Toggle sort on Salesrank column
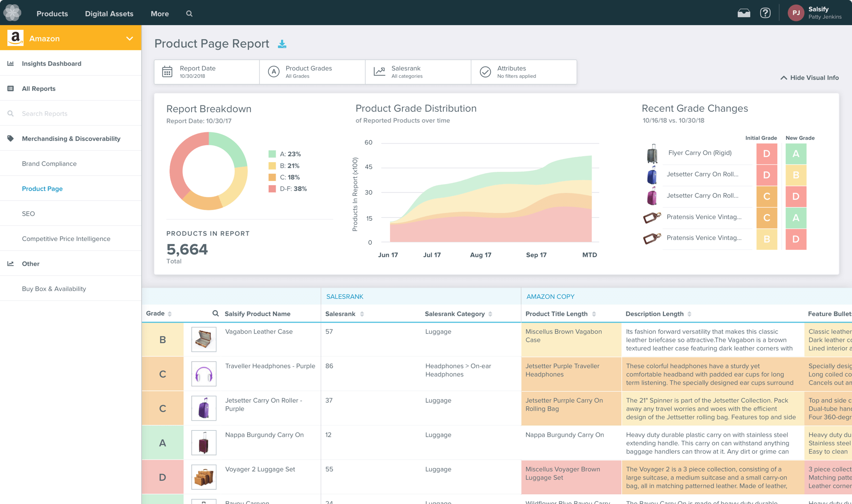852x504 pixels. (362, 314)
